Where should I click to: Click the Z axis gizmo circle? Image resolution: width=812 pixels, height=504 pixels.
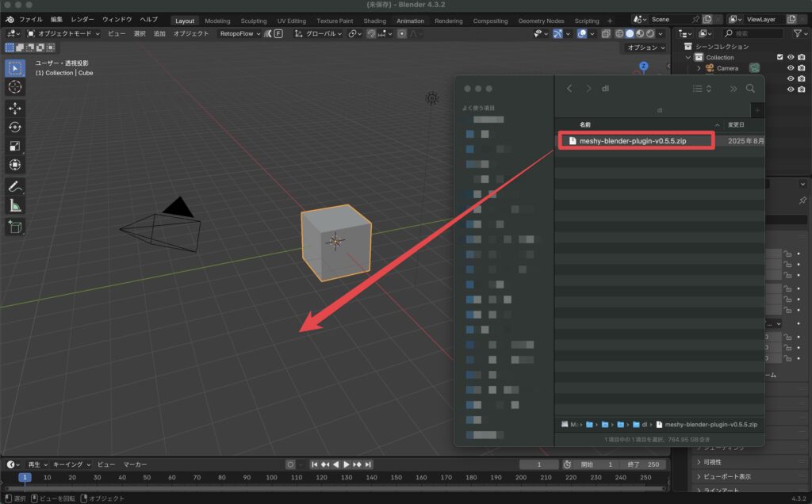point(644,67)
